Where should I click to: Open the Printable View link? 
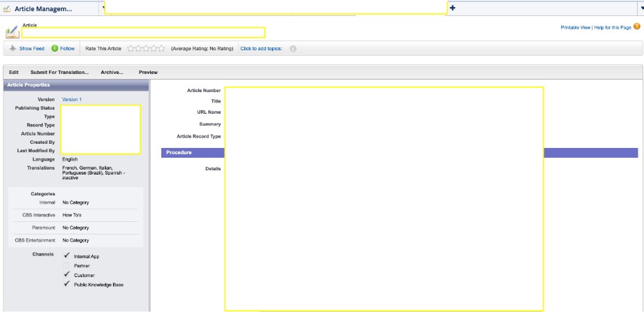tap(575, 27)
